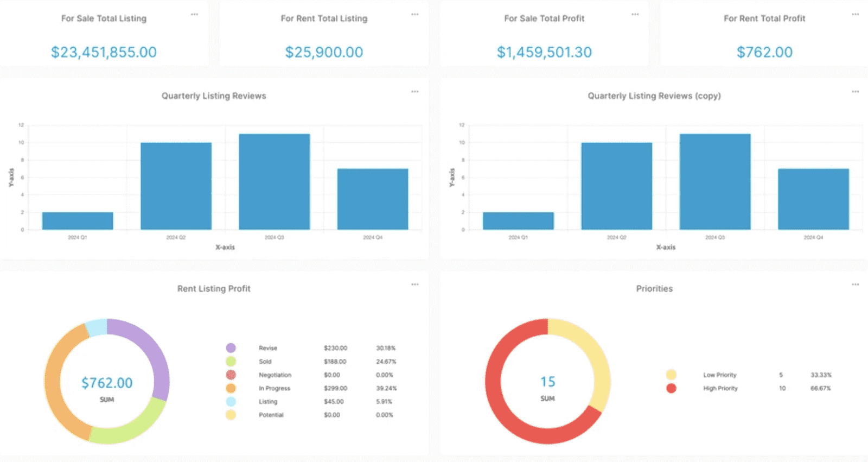868x462 pixels.
Task: Click the Negotiation red legend dot
Action: coord(231,375)
